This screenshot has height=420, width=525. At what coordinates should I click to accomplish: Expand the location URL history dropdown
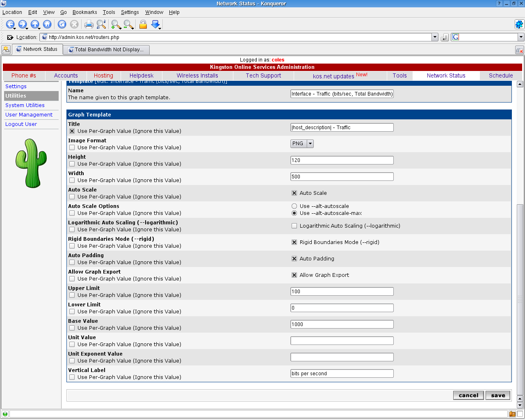pos(435,37)
